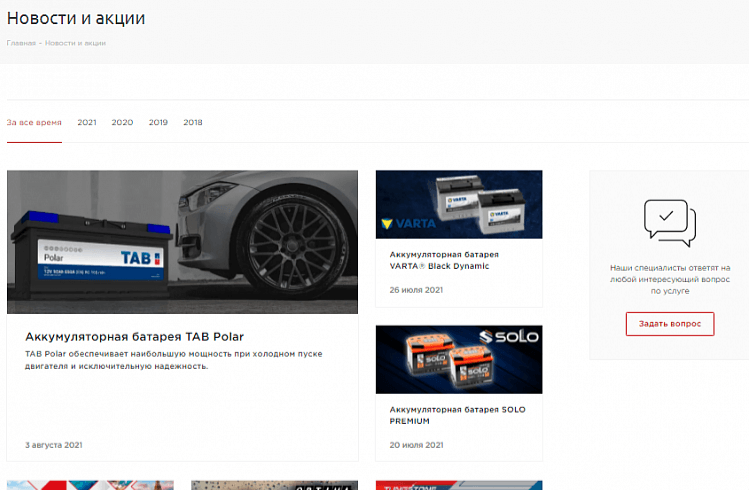The image size is (749, 490).
Task: Click the 'Новости и акции' page heading
Action: pyautogui.click(x=76, y=18)
